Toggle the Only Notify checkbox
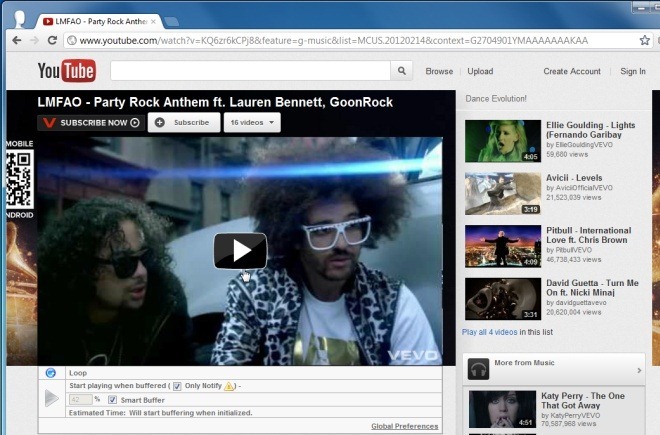This screenshot has height=435, width=660. tap(177, 386)
